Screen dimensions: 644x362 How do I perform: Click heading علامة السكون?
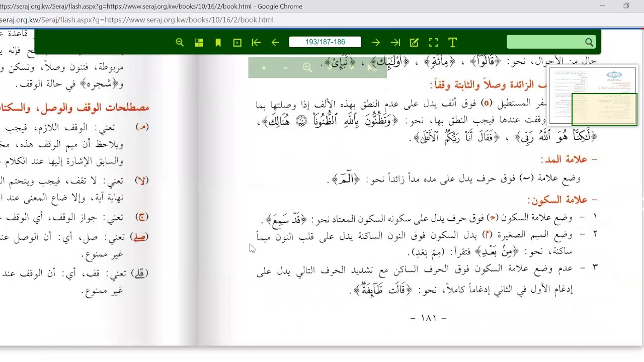pos(562,200)
